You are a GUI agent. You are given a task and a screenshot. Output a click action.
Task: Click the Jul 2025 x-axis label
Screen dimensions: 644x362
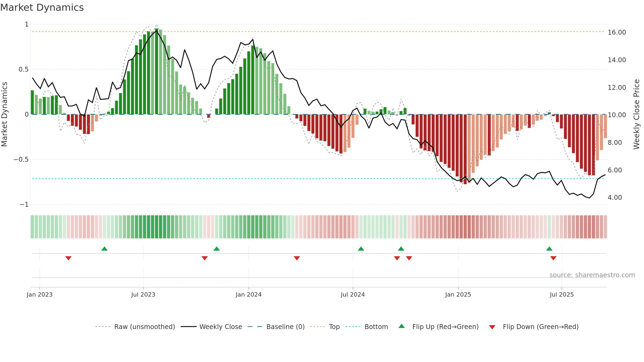point(562,295)
